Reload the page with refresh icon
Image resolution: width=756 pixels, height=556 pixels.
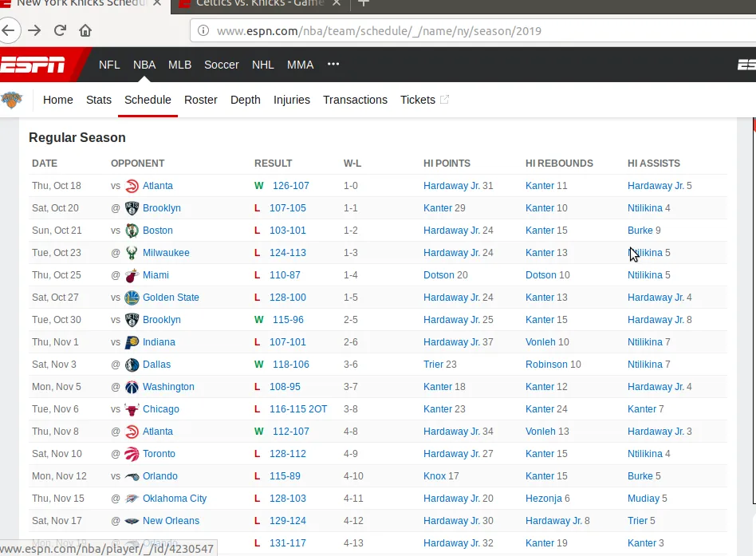click(x=60, y=31)
